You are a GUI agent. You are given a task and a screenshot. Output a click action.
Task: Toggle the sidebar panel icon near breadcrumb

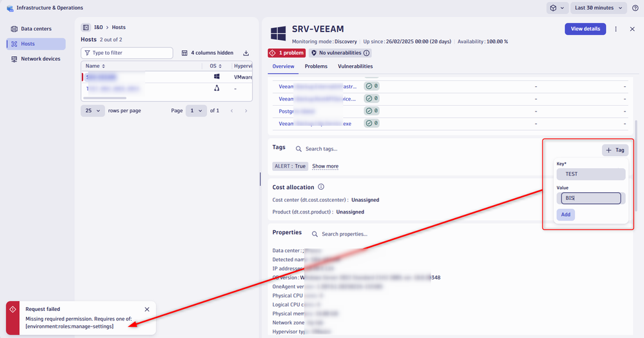tap(86, 28)
